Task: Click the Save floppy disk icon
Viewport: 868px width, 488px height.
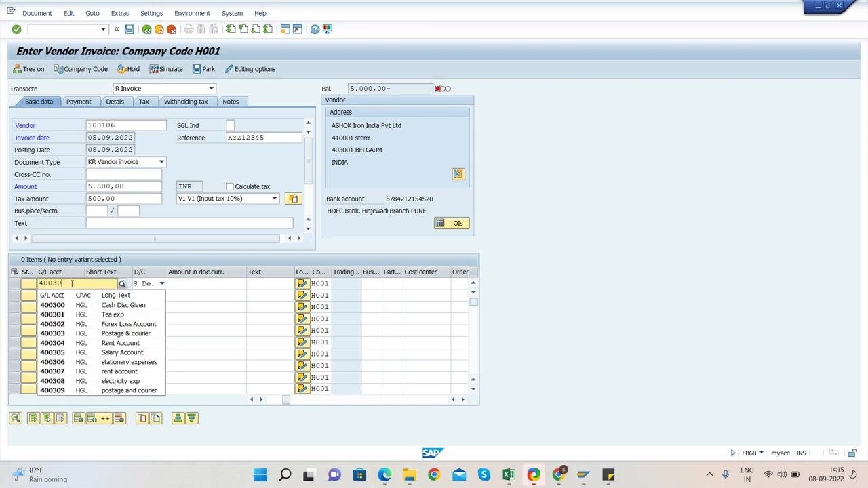Action: tap(129, 29)
